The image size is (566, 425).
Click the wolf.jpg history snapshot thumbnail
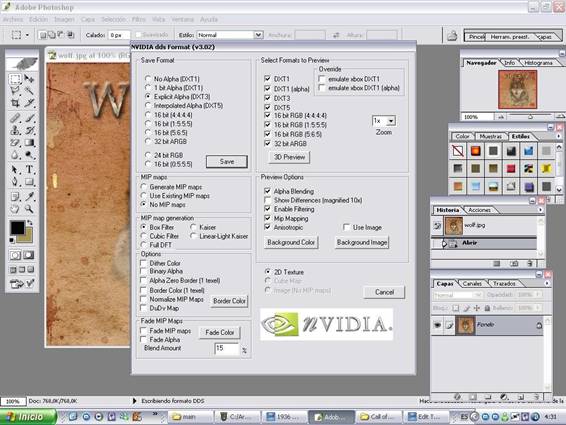(x=453, y=226)
